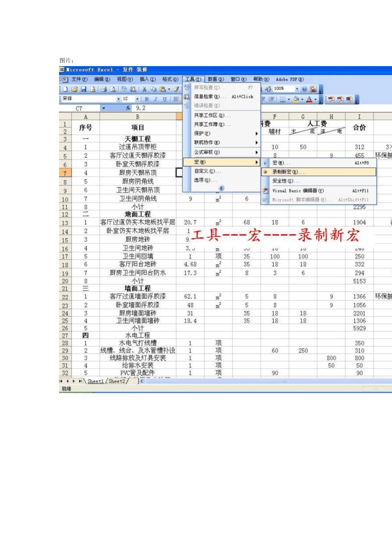Screen dimensions: 392x555
Task: Run spelling check from the toolbar icon
Action: [x=124, y=89]
